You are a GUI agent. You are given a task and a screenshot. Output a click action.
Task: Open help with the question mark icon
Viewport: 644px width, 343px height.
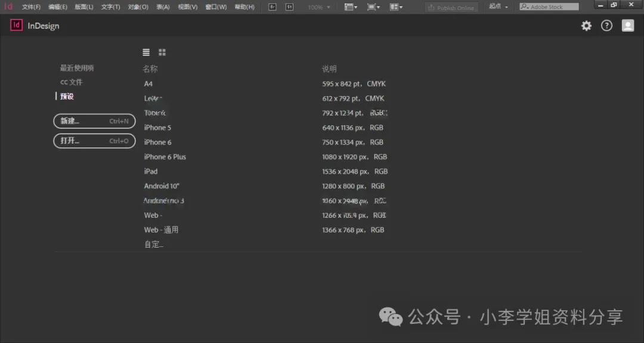coord(606,26)
